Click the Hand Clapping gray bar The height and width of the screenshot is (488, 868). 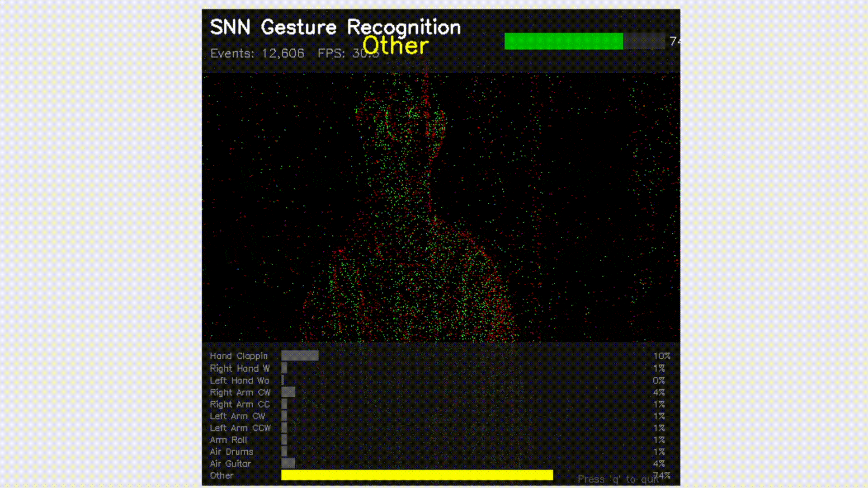point(300,356)
